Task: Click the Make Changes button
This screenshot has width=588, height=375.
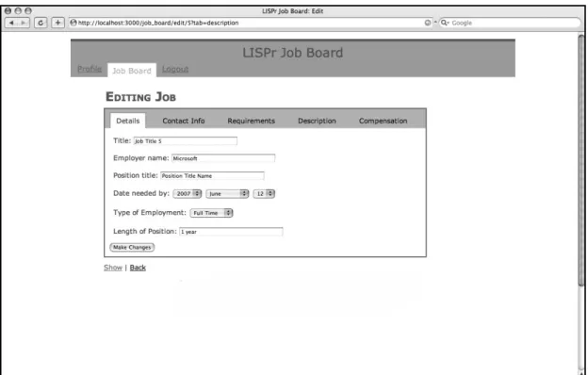Action: (x=132, y=247)
